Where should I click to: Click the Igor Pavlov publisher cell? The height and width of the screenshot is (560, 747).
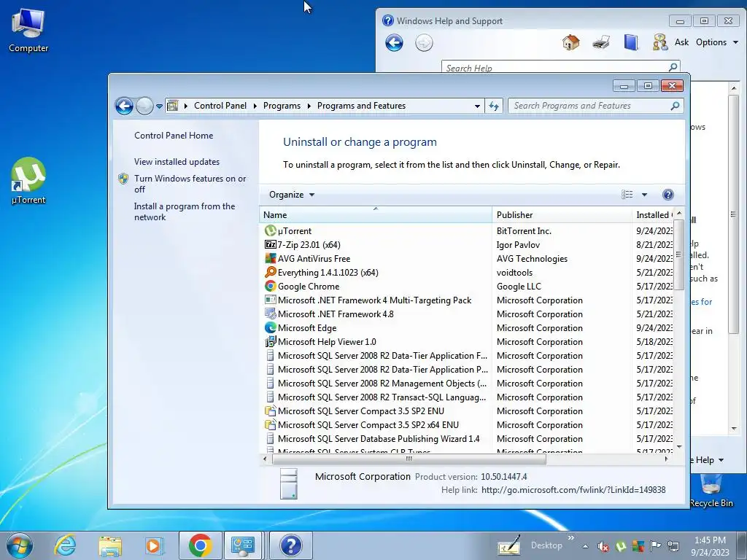(x=518, y=245)
